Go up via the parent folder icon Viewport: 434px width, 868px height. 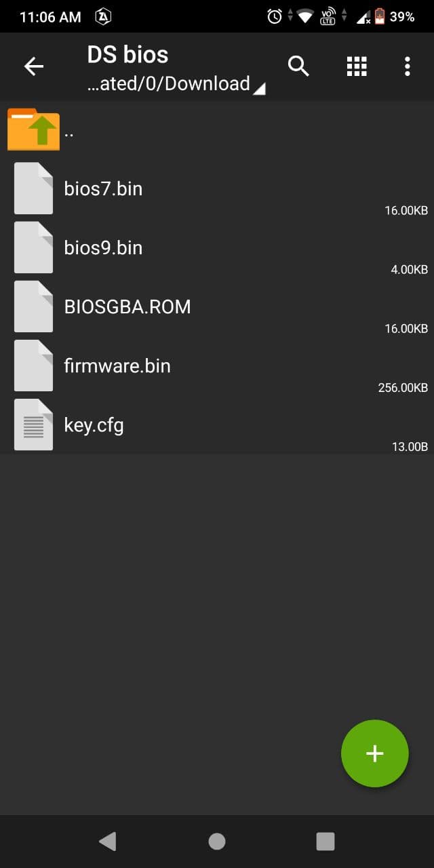(33, 130)
